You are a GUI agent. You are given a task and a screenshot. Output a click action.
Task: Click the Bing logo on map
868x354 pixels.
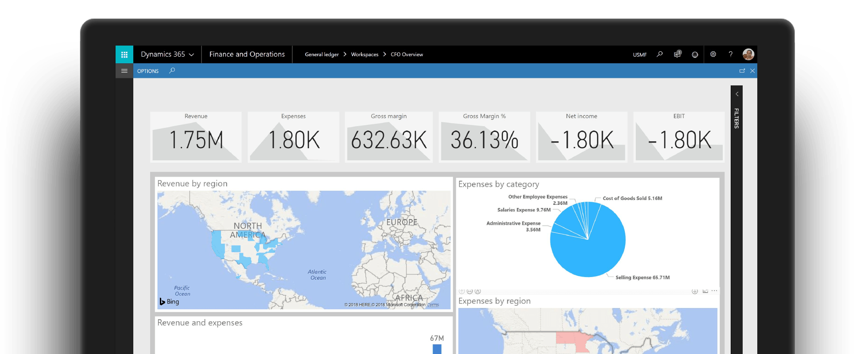click(169, 301)
